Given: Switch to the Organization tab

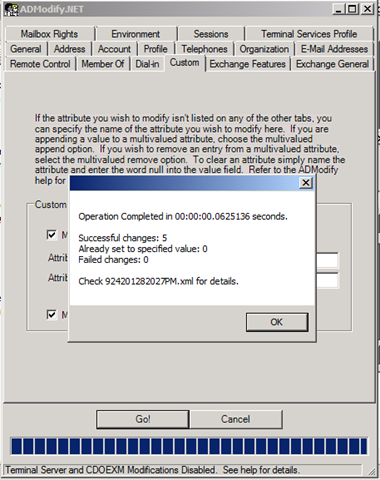Looking at the screenshot, I should 264,49.
